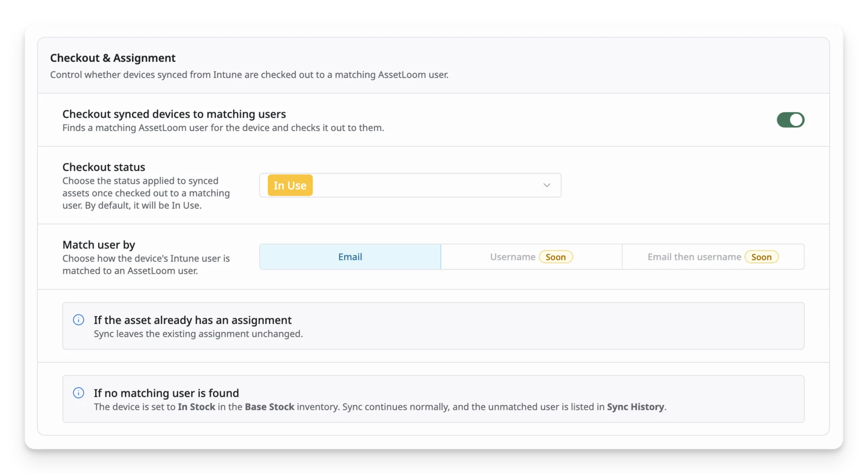
Task: Choose Email then username match option
Action: (x=713, y=257)
